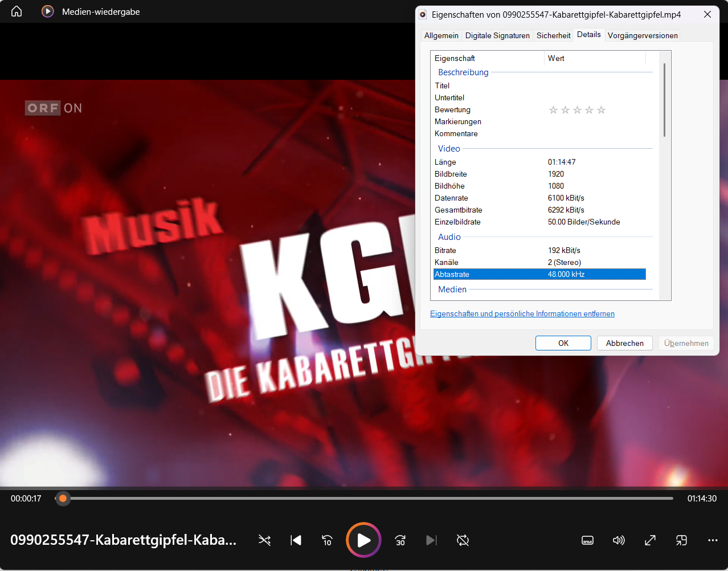
Task: Click the OK button
Action: click(x=563, y=343)
